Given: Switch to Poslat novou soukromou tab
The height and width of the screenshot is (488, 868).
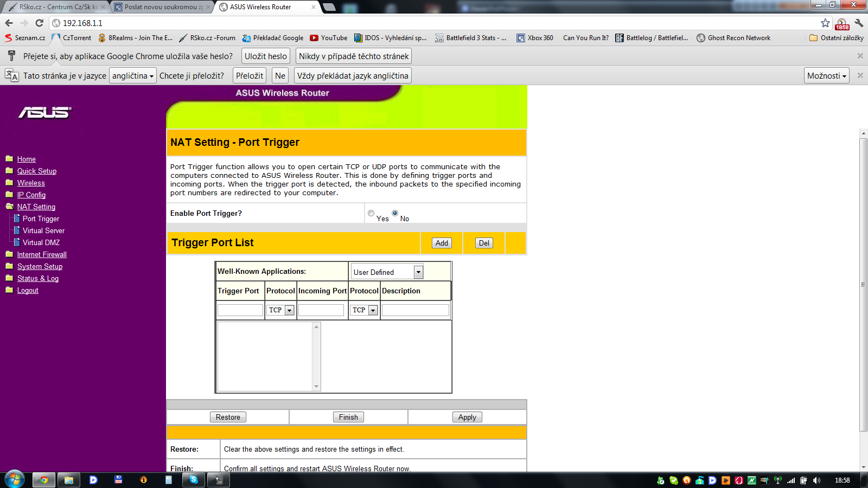Looking at the screenshot, I should 162,7.
